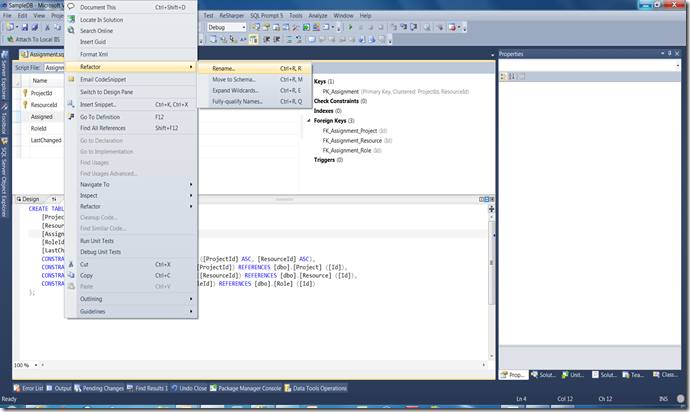The height and width of the screenshot is (412, 690).
Task: Expand the Outlining submenu
Action: click(131, 299)
